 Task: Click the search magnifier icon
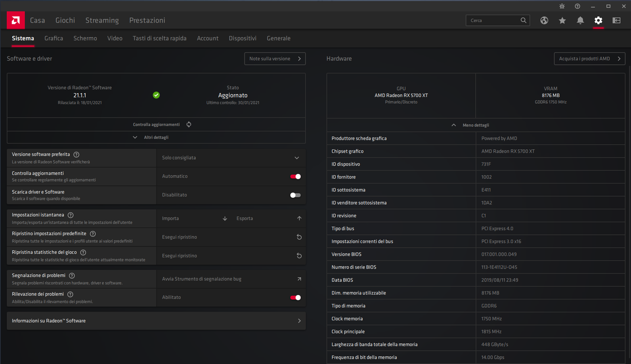[x=524, y=20]
